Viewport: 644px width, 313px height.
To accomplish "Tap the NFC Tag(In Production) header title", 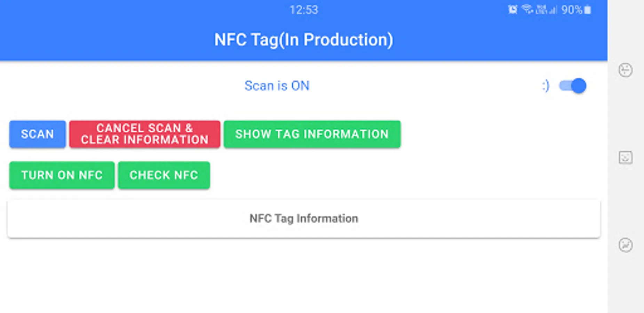I will point(303,40).
